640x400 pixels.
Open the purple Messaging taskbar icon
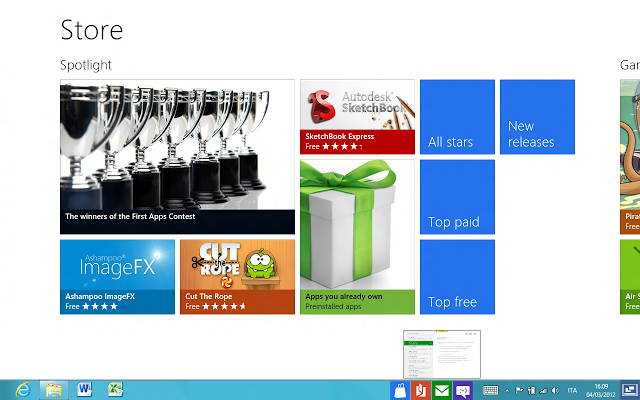point(463,391)
